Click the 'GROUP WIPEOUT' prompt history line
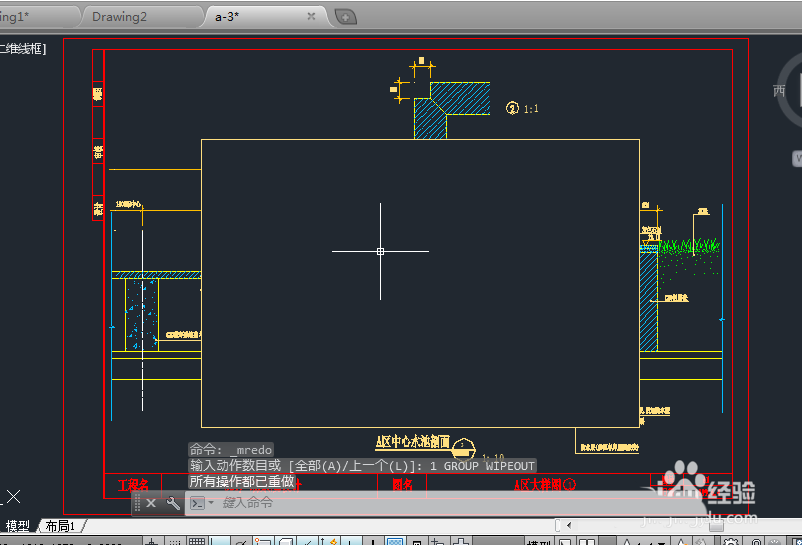Image resolution: width=802 pixels, height=545 pixels. pos(362,466)
